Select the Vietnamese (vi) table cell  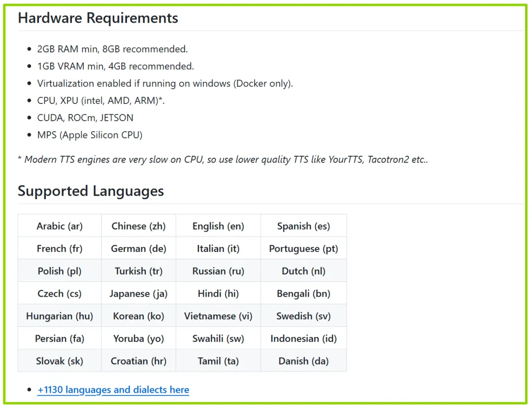point(218,316)
